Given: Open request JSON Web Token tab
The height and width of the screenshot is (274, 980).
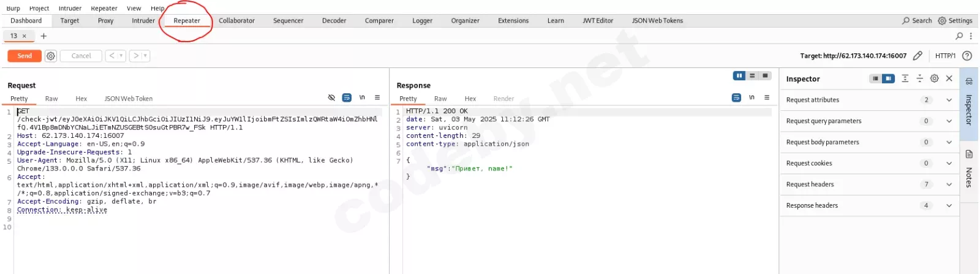Looking at the screenshot, I should coord(128,98).
